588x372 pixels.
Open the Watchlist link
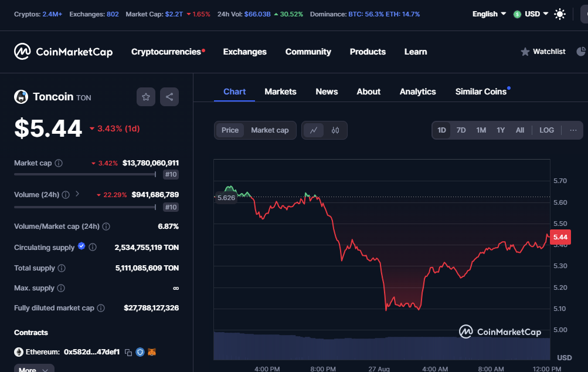(x=543, y=52)
